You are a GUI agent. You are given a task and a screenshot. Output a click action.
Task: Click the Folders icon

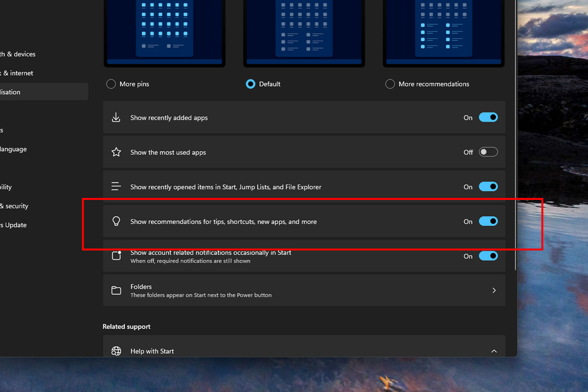click(x=116, y=290)
